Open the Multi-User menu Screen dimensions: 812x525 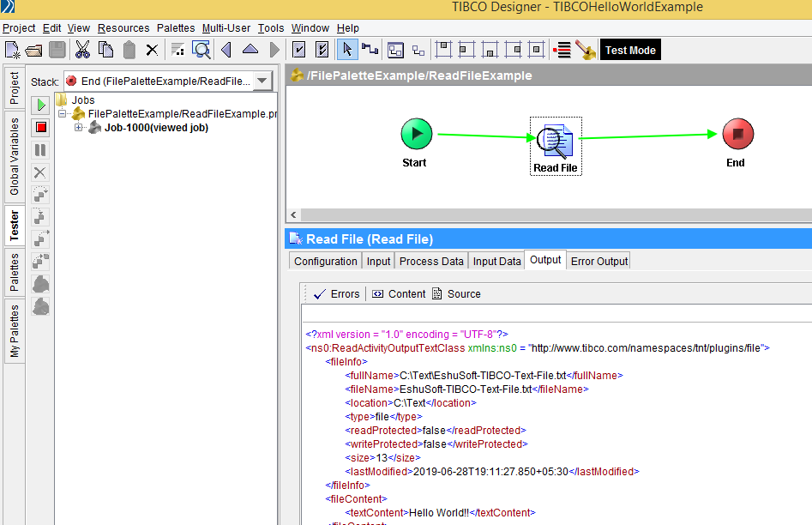tap(226, 28)
